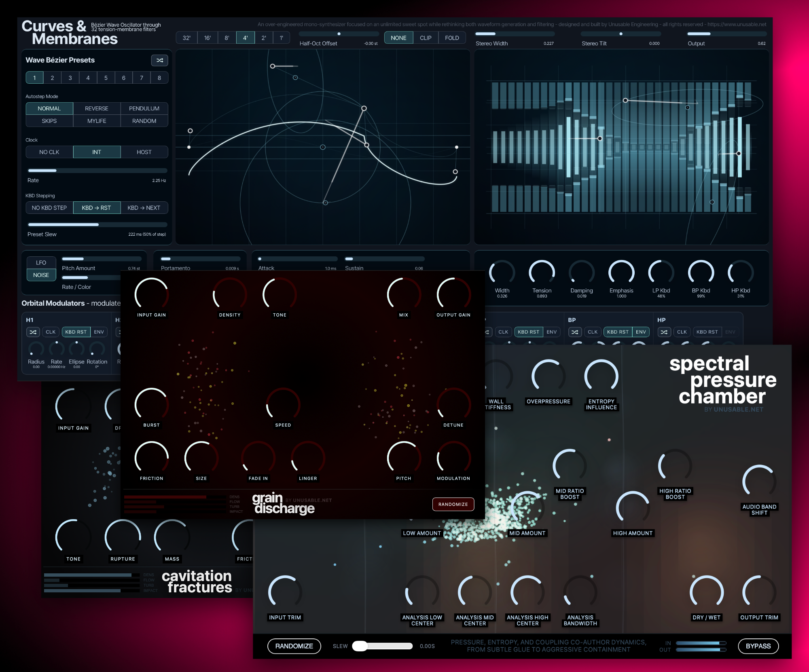Click the Clock Rate slider
The image size is (809, 672).
click(x=97, y=171)
